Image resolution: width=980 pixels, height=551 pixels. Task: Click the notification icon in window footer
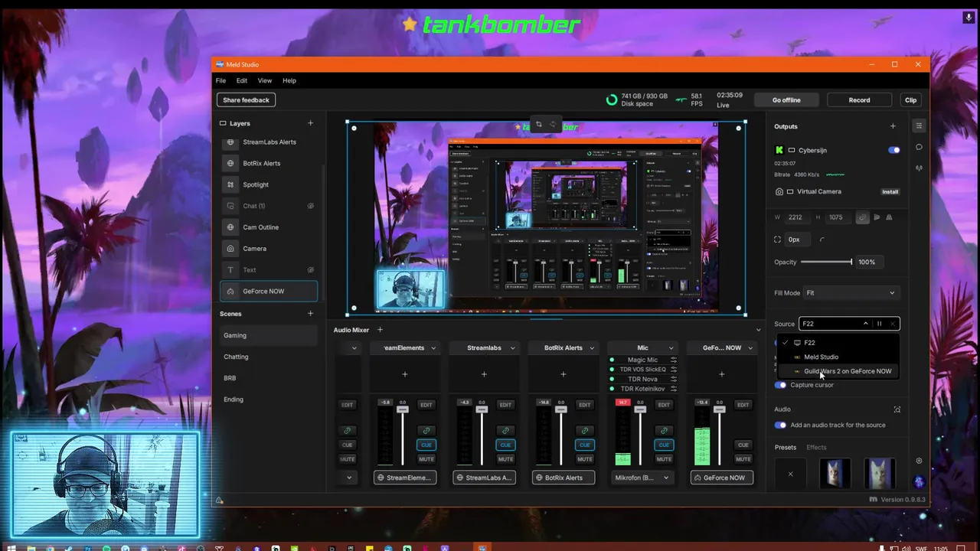pyautogui.click(x=219, y=500)
